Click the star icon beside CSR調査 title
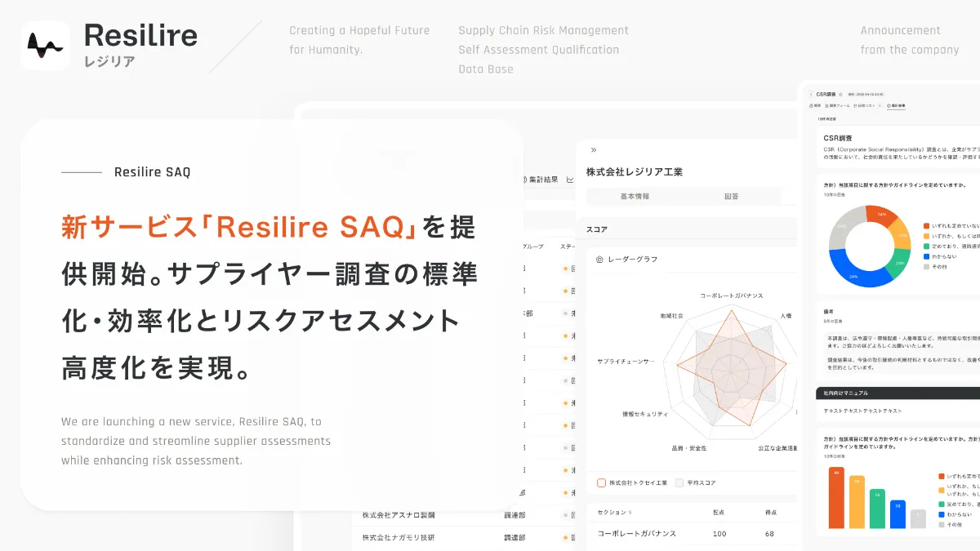Image resolution: width=980 pixels, height=551 pixels. [840, 94]
